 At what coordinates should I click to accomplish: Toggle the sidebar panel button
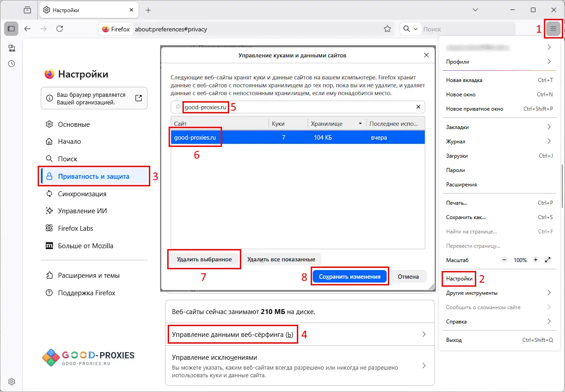(x=11, y=29)
